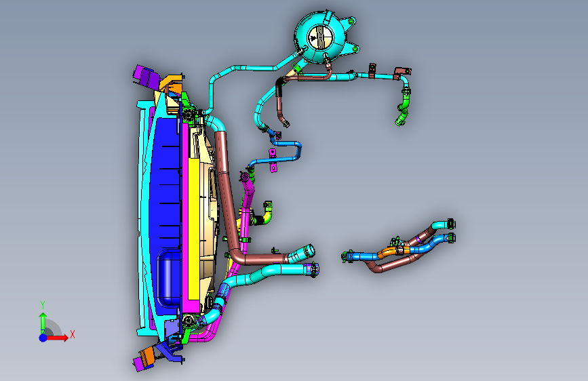Select the yellow vertical panel on the radiator
Screen dimensions: 588x381
click(193, 229)
